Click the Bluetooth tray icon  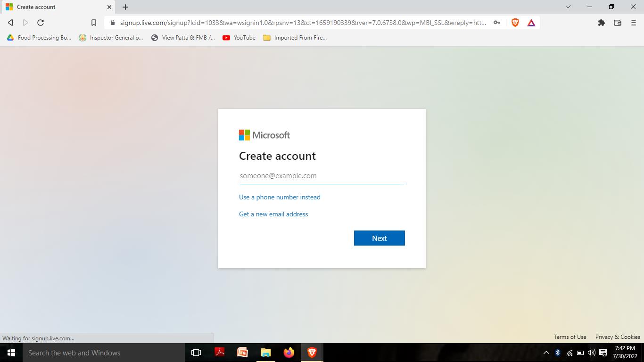(558, 353)
